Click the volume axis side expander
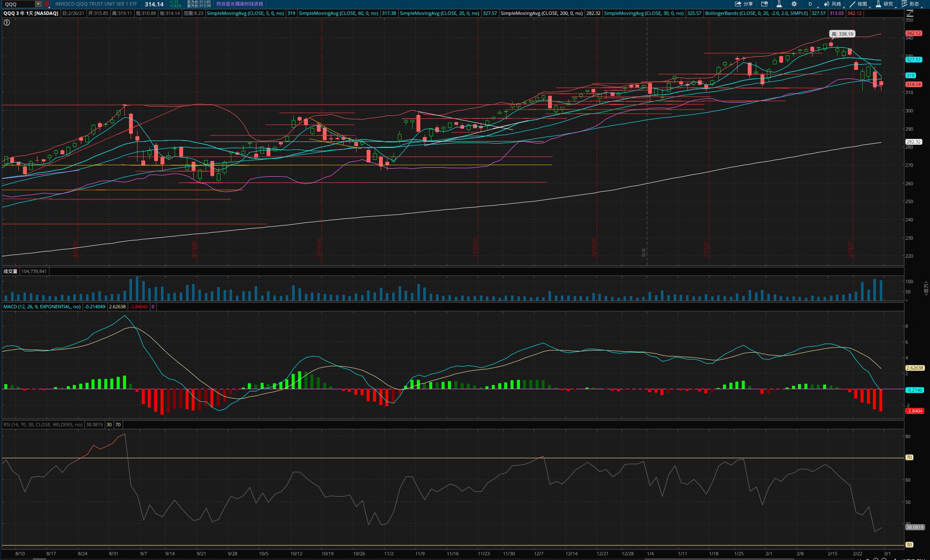Image resolution: width=930 pixels, height=560 pixels. tap(926, 288)
